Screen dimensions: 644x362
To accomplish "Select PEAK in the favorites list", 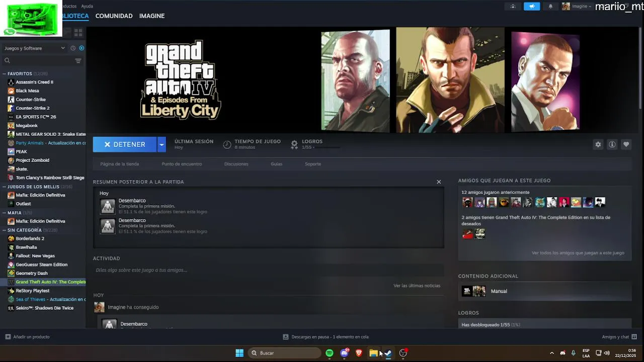I will (x=21, y=151).
